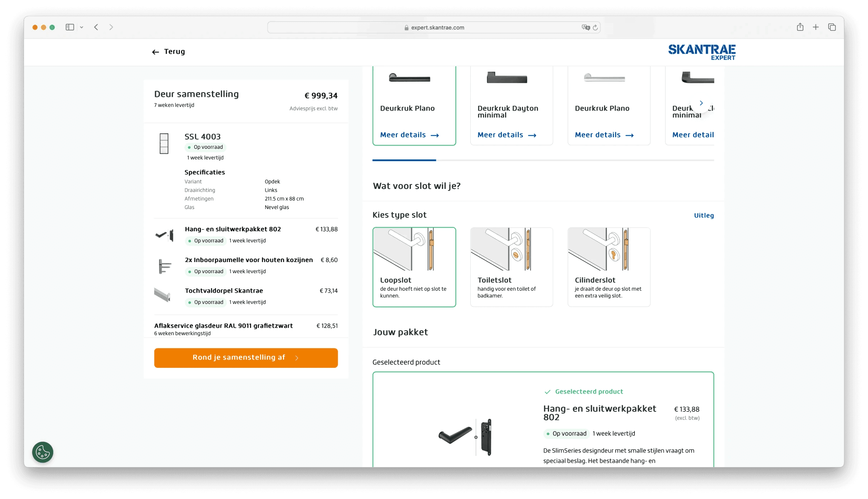Select the Toiletslot lock type
The width and height of the screenshot is (868, 499).
click(511, 267)
